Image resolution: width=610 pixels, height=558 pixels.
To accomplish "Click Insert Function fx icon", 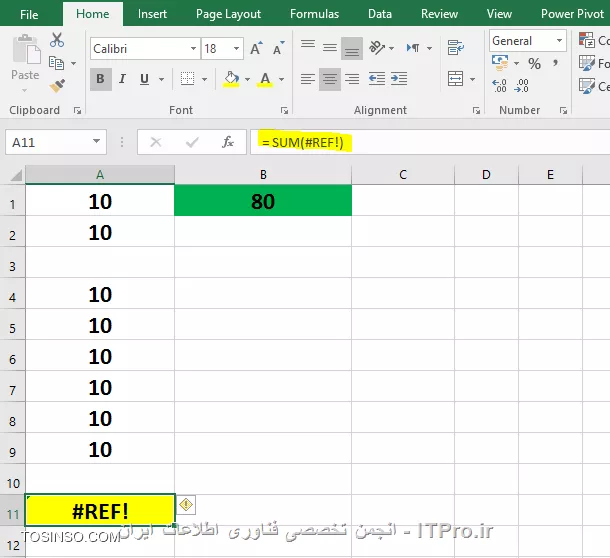I will tap(228, 142).
